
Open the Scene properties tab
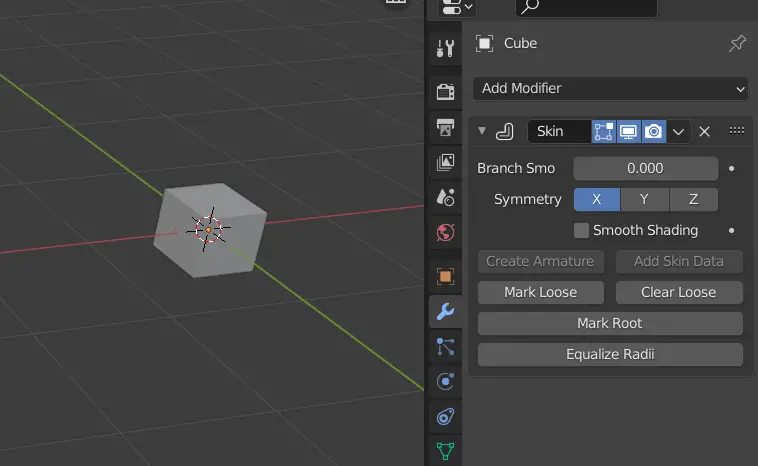pos(445,197)
